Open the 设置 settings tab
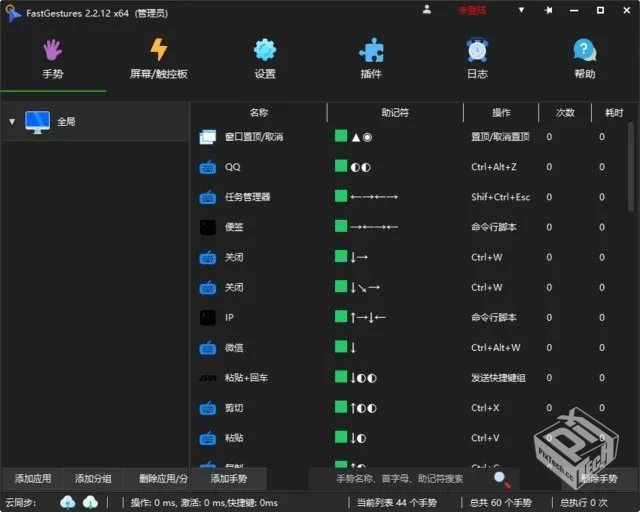The height and width of the screenshot is (512, 640). point(265,60)
